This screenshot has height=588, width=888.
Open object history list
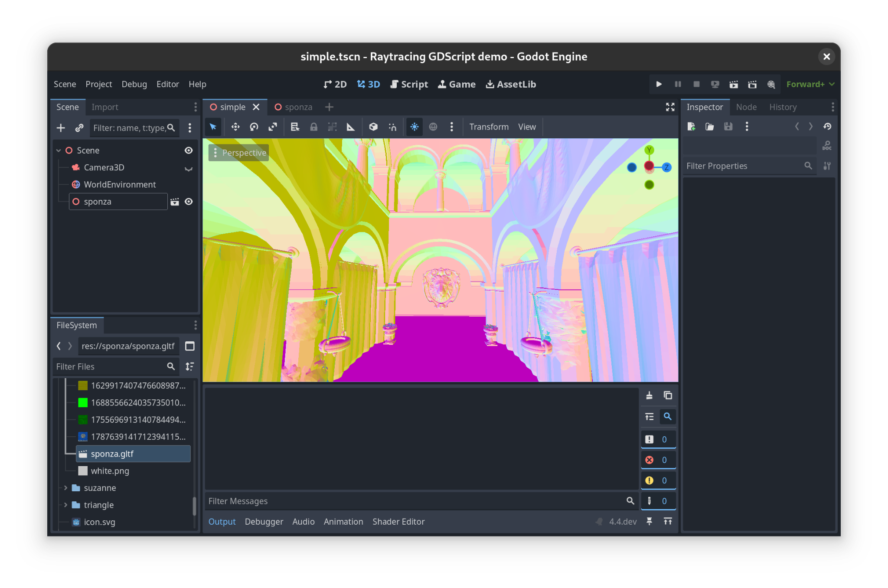coord(827,127)
